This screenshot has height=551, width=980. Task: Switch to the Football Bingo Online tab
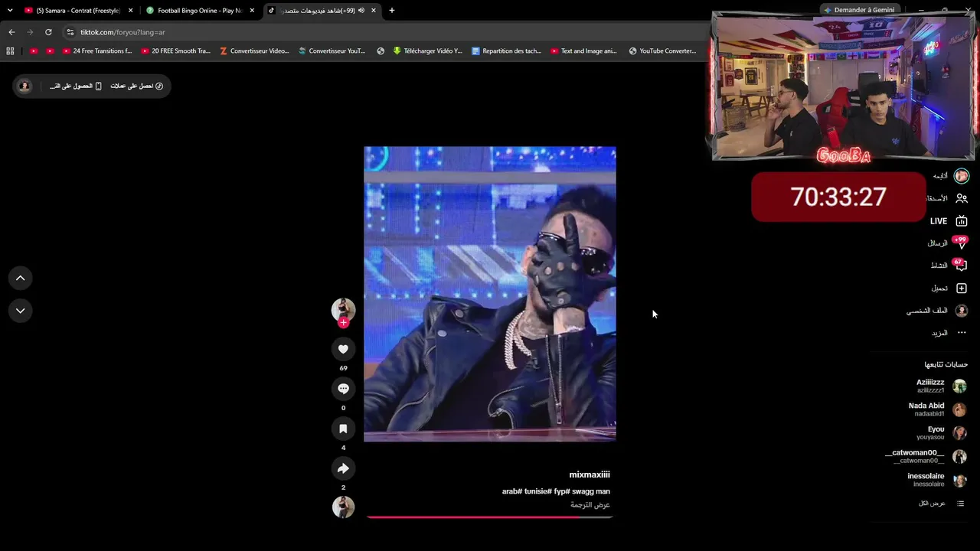[199, 11]
